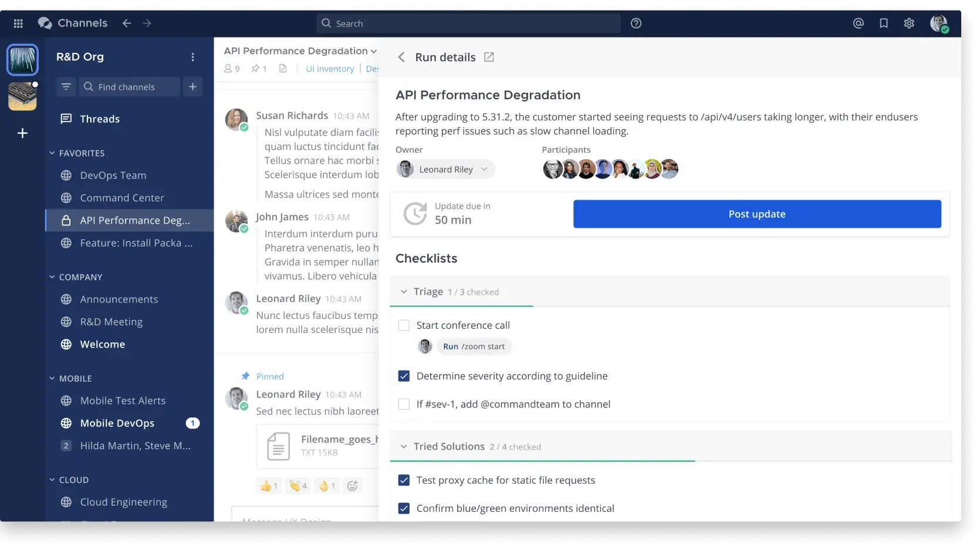This screenshot has width=980, height=549.
Task: Select the DevOps Team channel
Action: click(113, 176)
